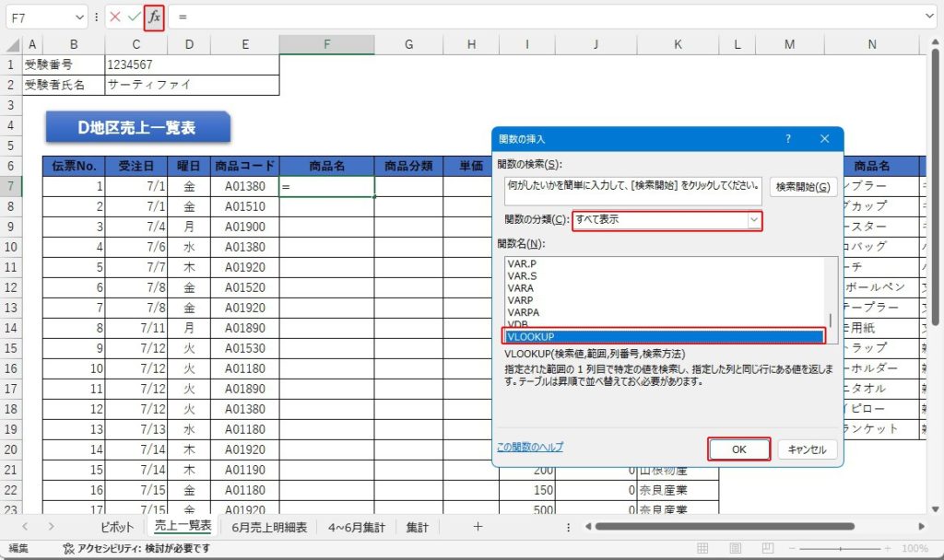The height and width of the screenshot is (560, 944).
Task: Expand the Name Box dropdown arrow
Action: [78, 17]
